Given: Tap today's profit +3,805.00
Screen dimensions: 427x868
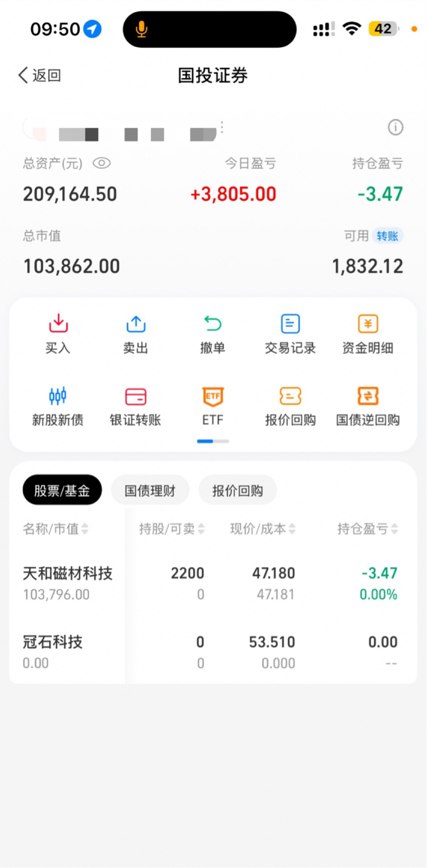Looking at the screenshot, I should point(233,194).
